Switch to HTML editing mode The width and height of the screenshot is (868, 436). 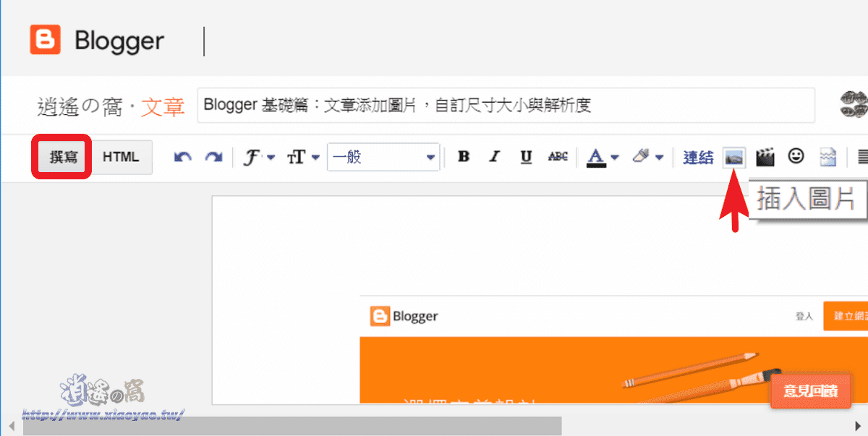[121, 157]
